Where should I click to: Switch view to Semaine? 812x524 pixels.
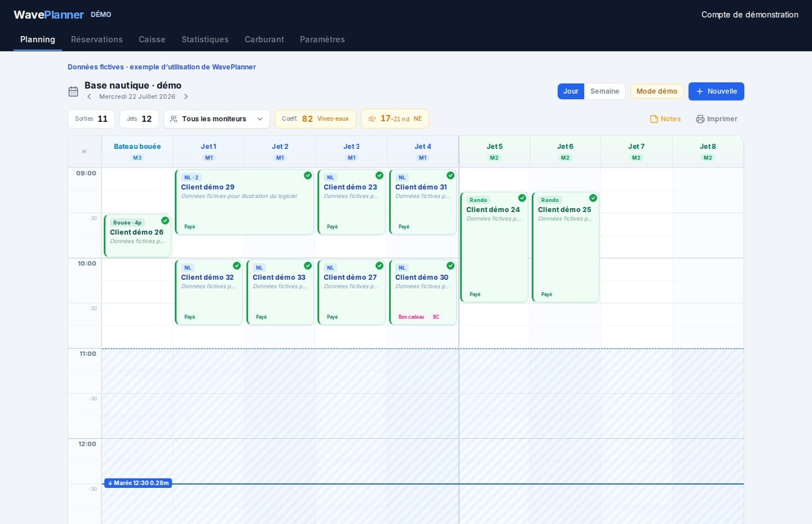click(604, 91)
